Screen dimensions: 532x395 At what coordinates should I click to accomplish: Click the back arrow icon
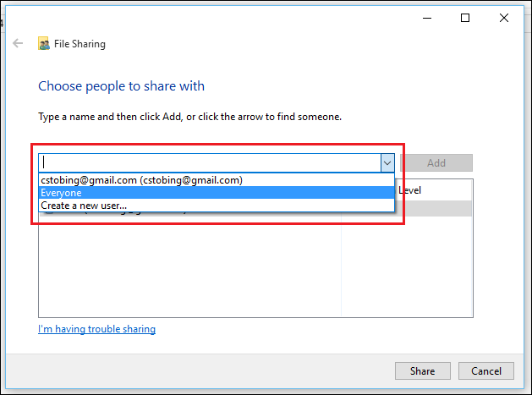(18, 43)
